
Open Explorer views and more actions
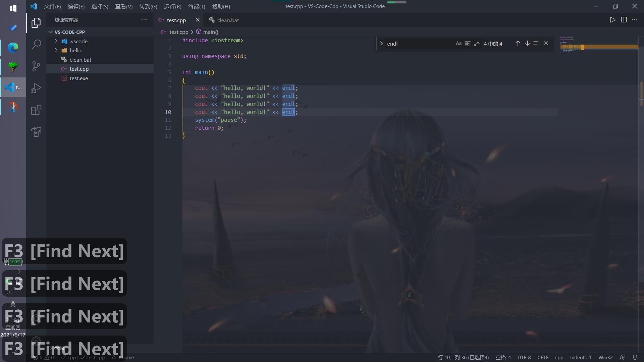pos(144,20)
